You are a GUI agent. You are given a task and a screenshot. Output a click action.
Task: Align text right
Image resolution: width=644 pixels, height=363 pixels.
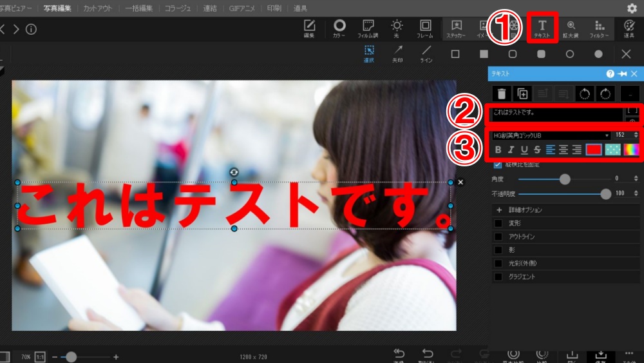[576, 150]
